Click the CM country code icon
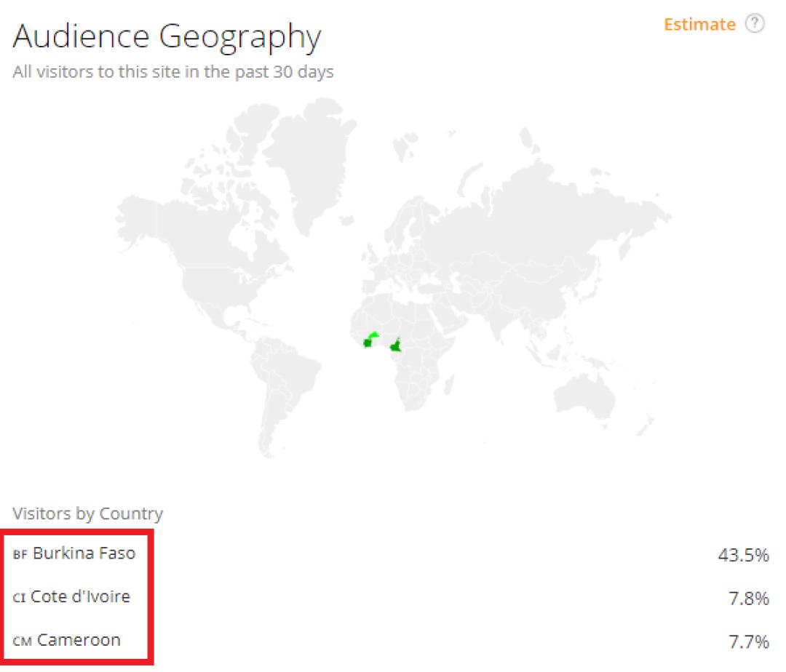The height and width of the screenshot is (672, 786). (x=22, y=642)
